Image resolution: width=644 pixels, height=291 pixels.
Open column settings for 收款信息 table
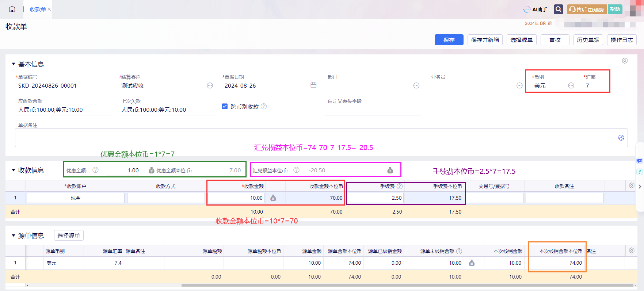pos(632,185)
